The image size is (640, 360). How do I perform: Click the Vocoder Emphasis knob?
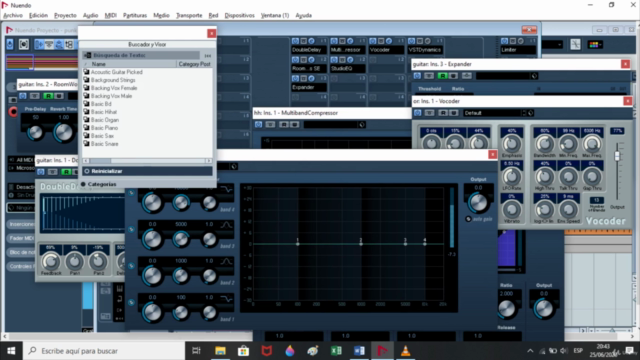(x=511, y=144)
